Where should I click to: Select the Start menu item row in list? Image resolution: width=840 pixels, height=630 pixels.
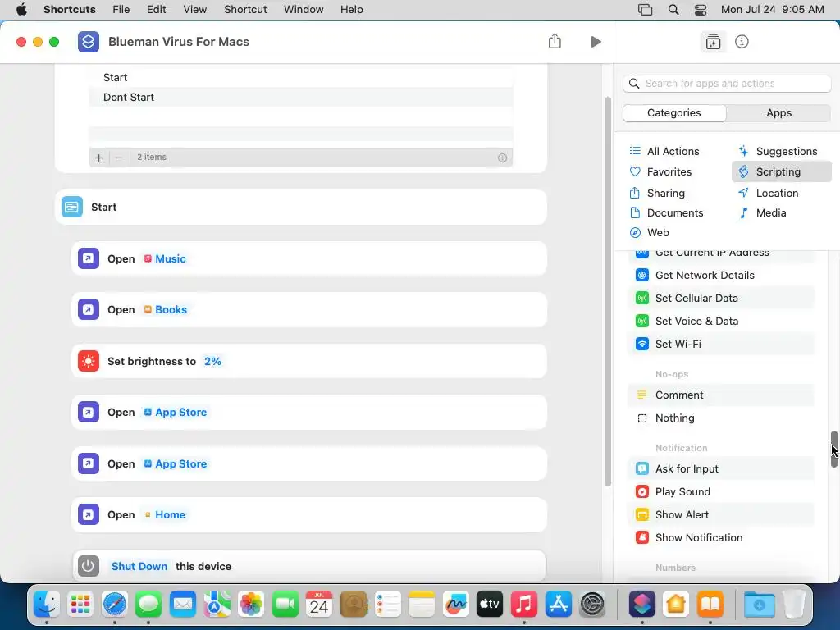(300, 77)
